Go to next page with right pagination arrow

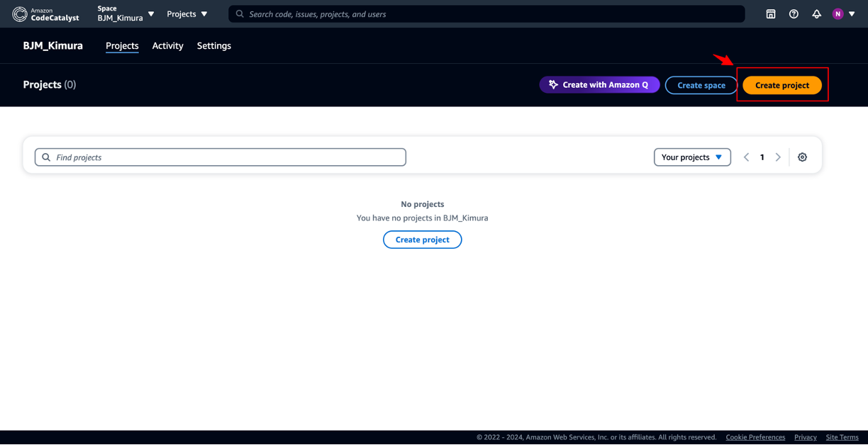pyautogui.click(x=778, y=157)
